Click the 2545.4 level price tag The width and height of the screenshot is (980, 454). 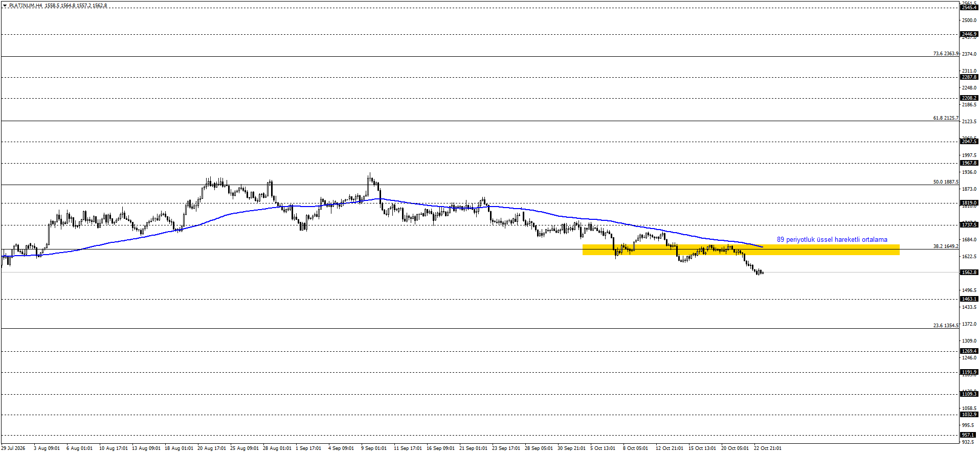(969, 8)
